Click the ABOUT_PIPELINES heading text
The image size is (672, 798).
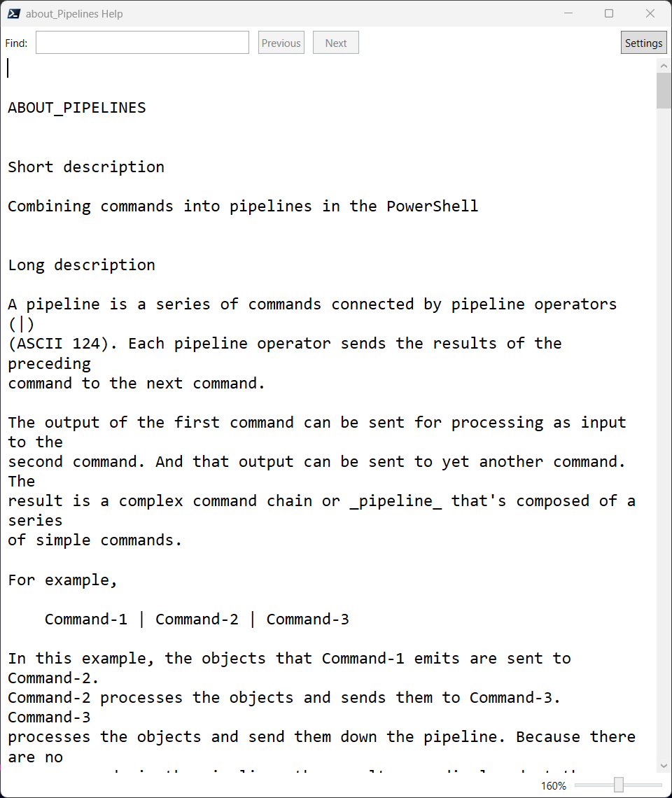coord(77,108)
